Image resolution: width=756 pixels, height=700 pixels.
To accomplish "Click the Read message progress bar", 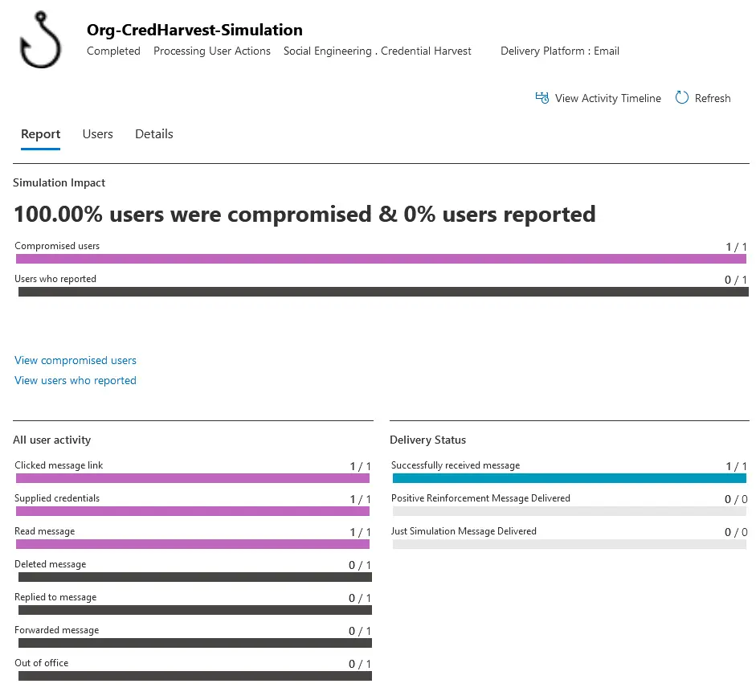I will tap(193, 544).
